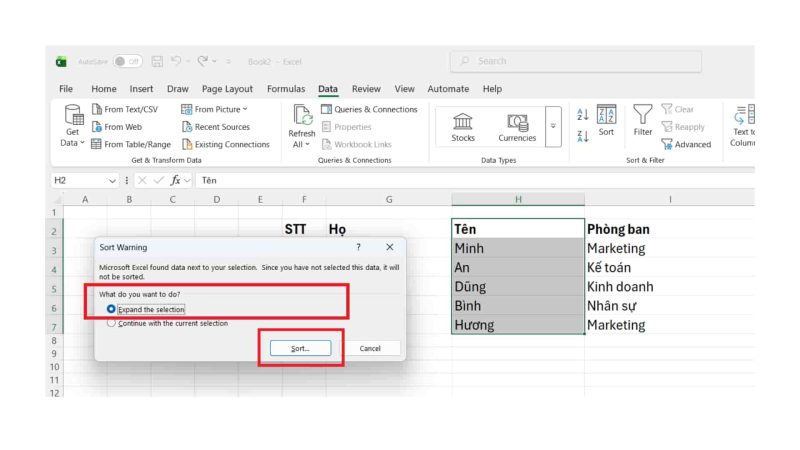Open Advanced filter options
Image resolution: width=800 pixels, height=450 pixels.
686,144
